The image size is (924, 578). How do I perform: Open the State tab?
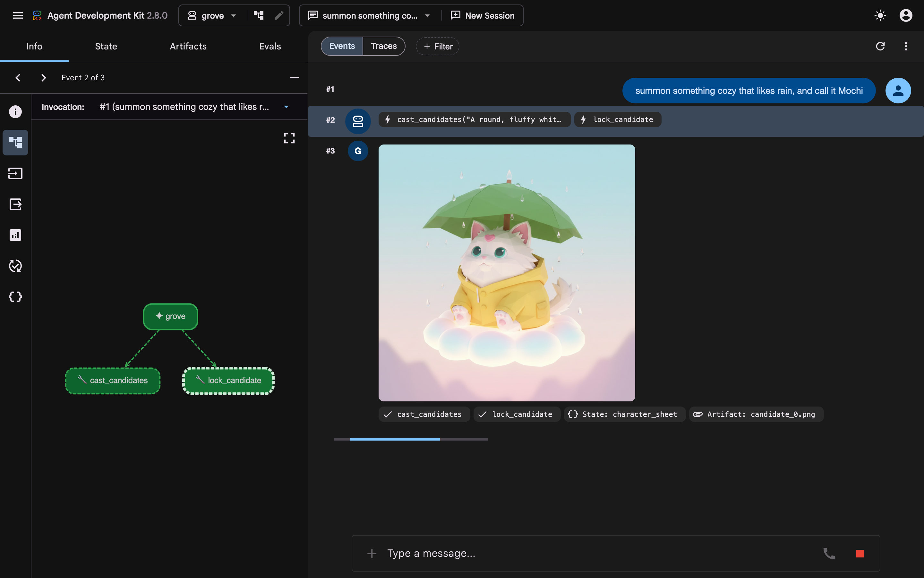(x=106, y=46)
